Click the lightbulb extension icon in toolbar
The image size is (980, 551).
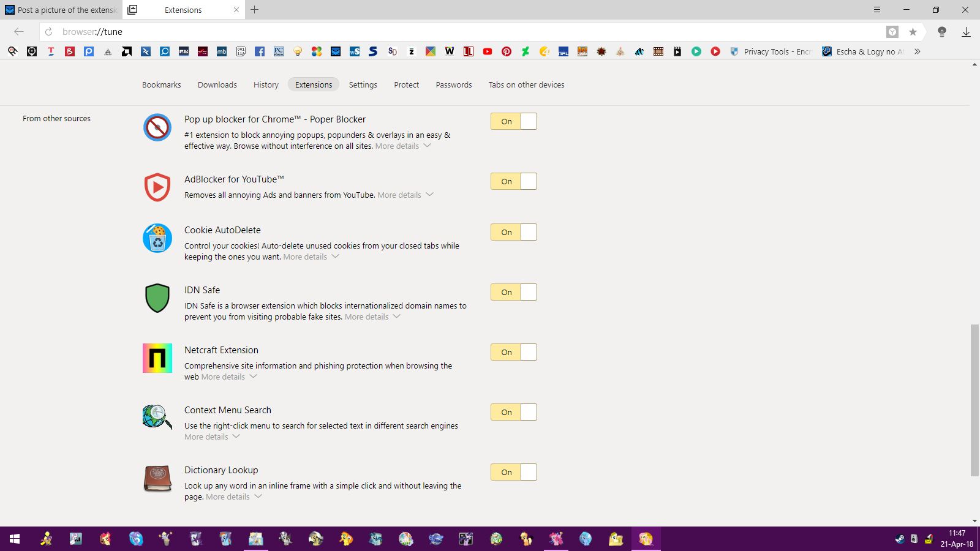point(942,32)
